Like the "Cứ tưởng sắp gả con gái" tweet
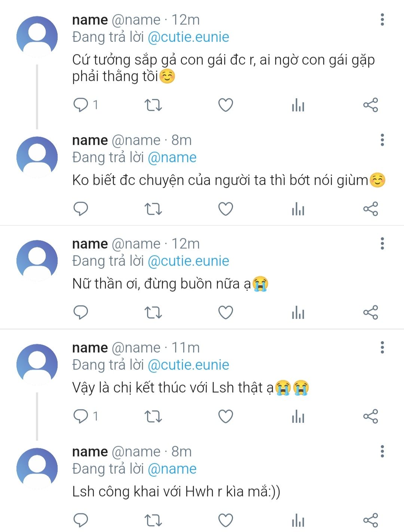Viewport: 404px width, 532px height. click(226, 105)
